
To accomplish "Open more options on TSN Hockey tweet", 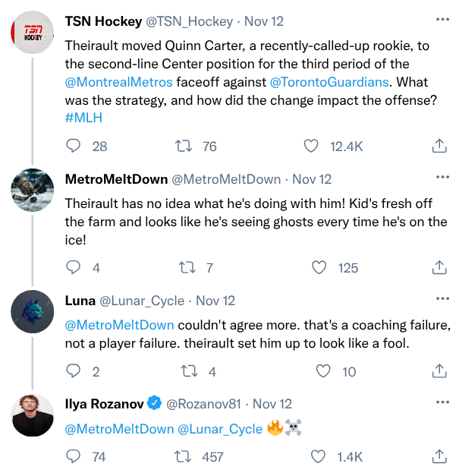I will tap(442, 18).
